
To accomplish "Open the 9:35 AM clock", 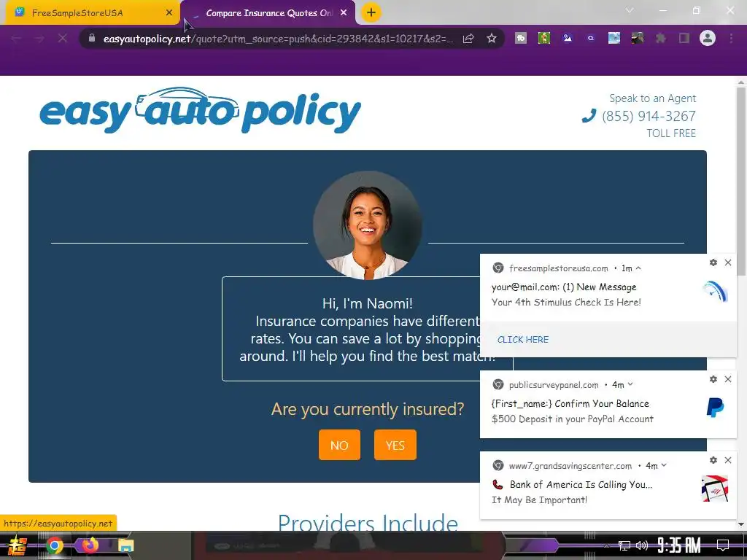I will 679,545.
